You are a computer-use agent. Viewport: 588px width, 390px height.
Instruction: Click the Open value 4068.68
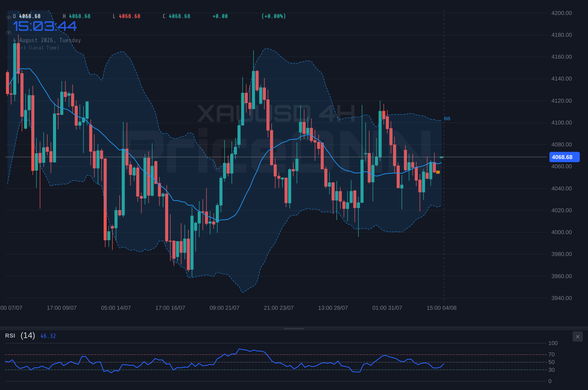(x=30, y=16)
